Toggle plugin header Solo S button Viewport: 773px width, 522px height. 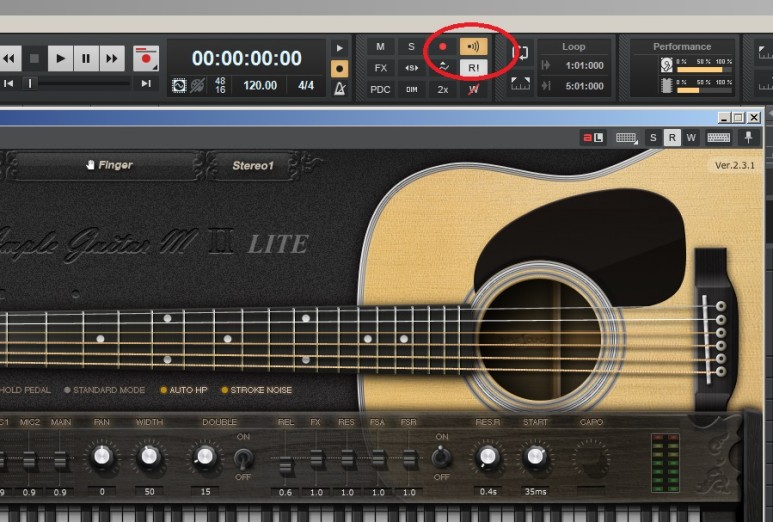click(653, 138)
